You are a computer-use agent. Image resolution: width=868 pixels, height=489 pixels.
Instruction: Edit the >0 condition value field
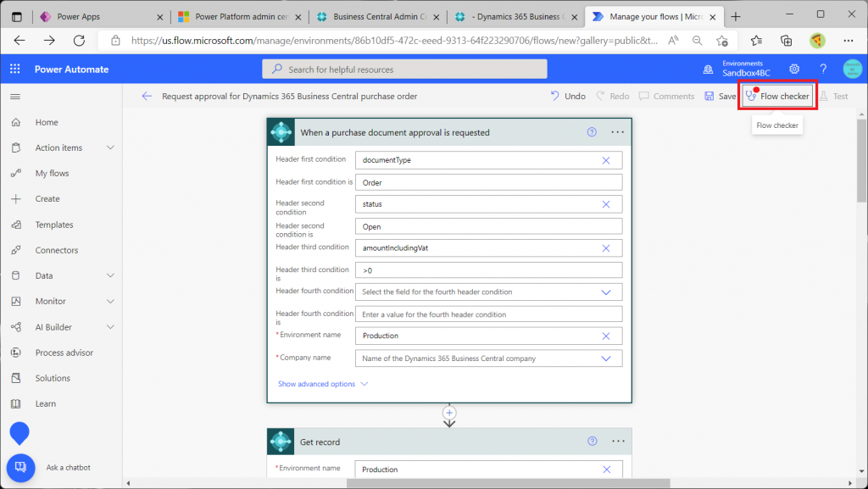point(489,270)
